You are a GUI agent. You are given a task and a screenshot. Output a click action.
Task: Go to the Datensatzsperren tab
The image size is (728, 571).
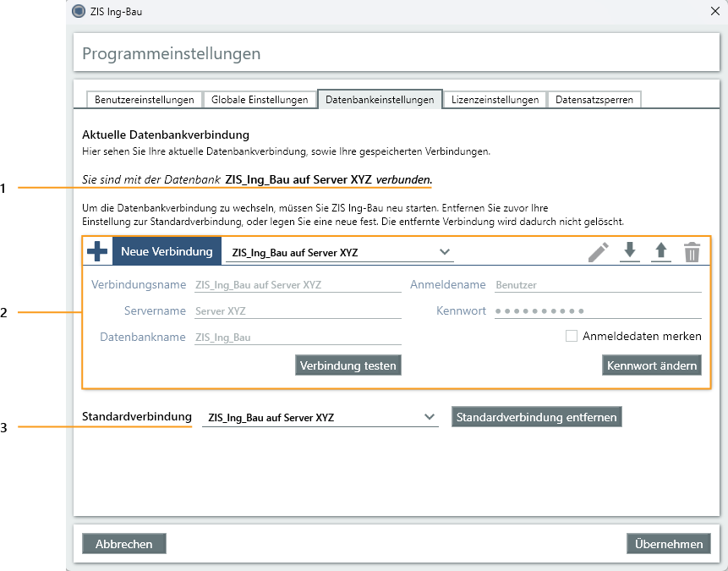[594, 100]
